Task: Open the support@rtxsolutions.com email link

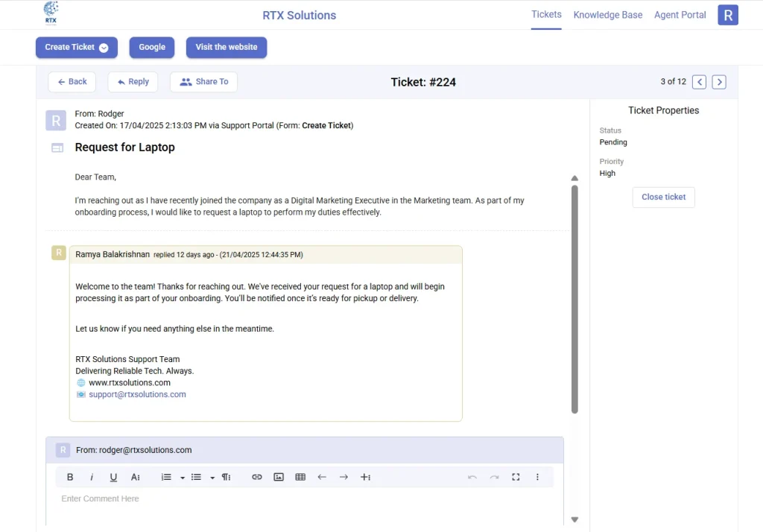Action: pyautogui.click(x=137, y=394)
